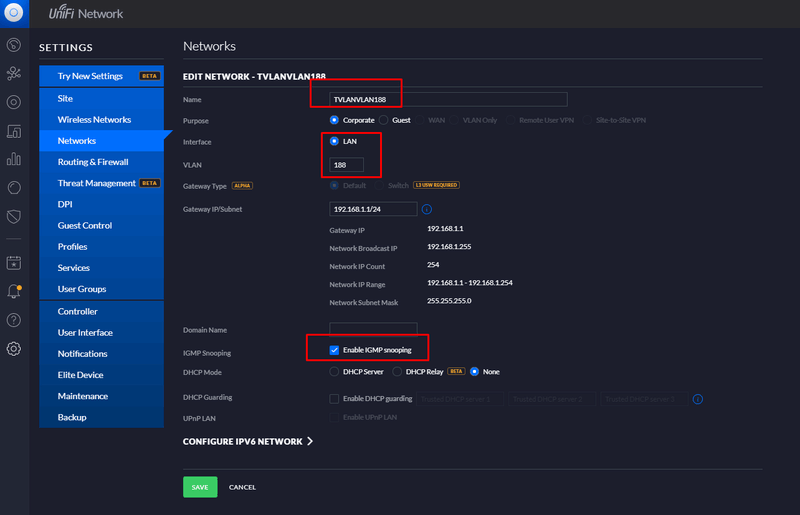Select None for DHCP mode
Image resolution: width=800 pixels, height=515 pixels.
[474, 372]
